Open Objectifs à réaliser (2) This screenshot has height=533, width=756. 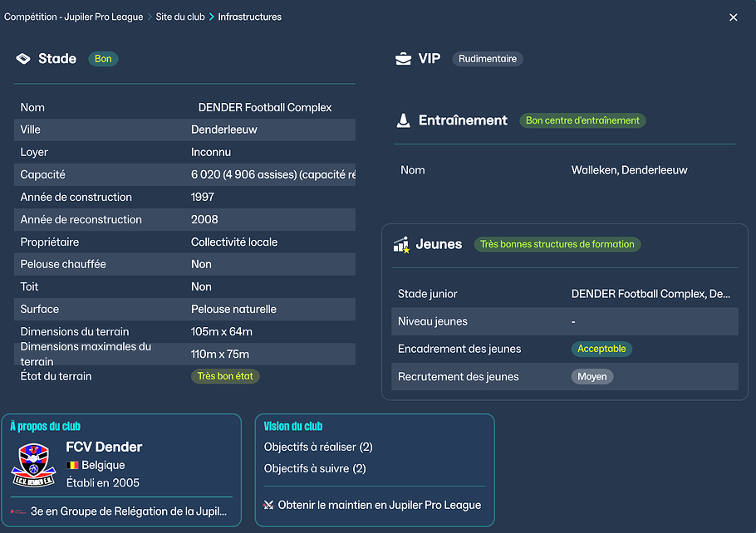(318, 447)
